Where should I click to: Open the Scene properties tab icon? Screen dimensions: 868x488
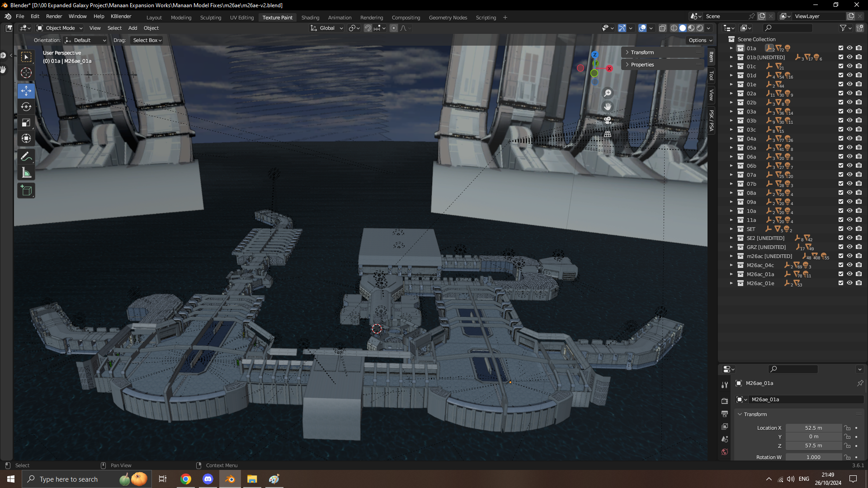[x=725, y=439]
